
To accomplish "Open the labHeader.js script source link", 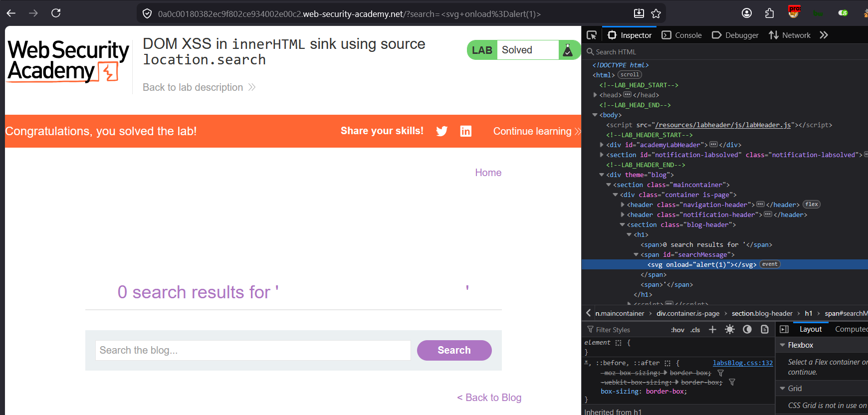I will 723,125.
